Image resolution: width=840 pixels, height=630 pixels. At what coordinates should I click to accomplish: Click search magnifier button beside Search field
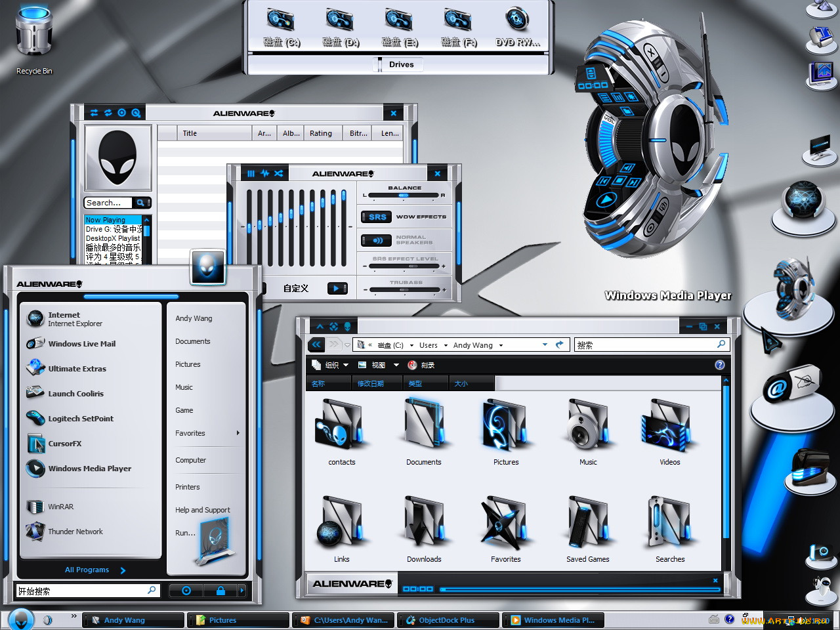coord(140,203)
